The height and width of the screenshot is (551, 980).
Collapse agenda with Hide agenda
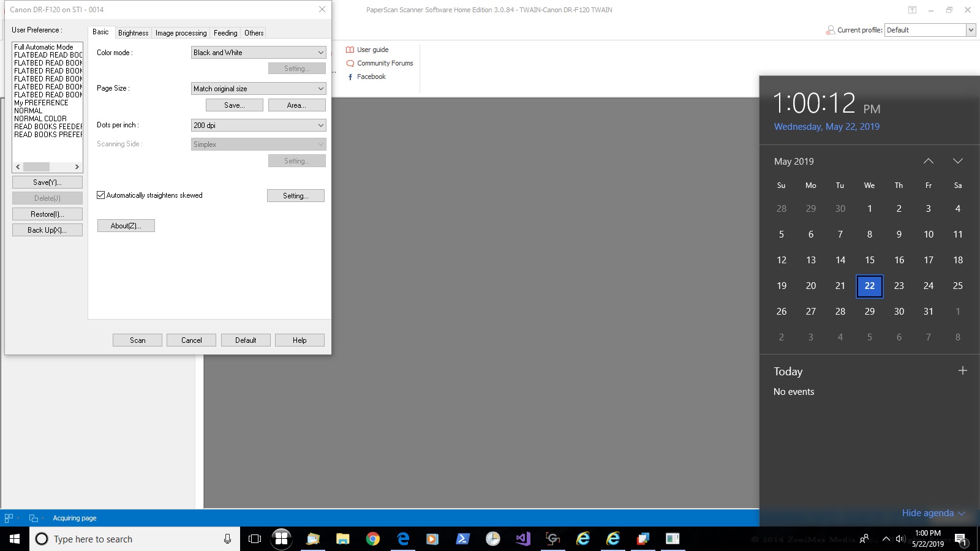[933, 513]
